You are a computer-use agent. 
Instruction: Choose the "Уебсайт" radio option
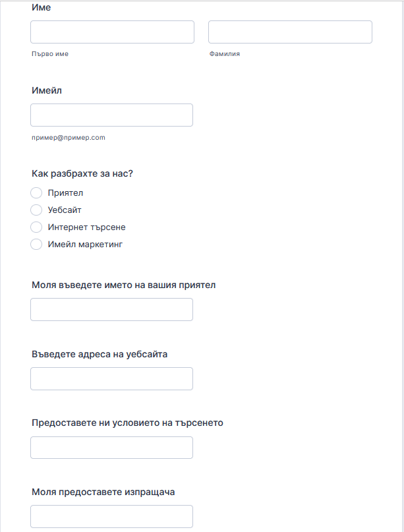(x=36, y=210)
